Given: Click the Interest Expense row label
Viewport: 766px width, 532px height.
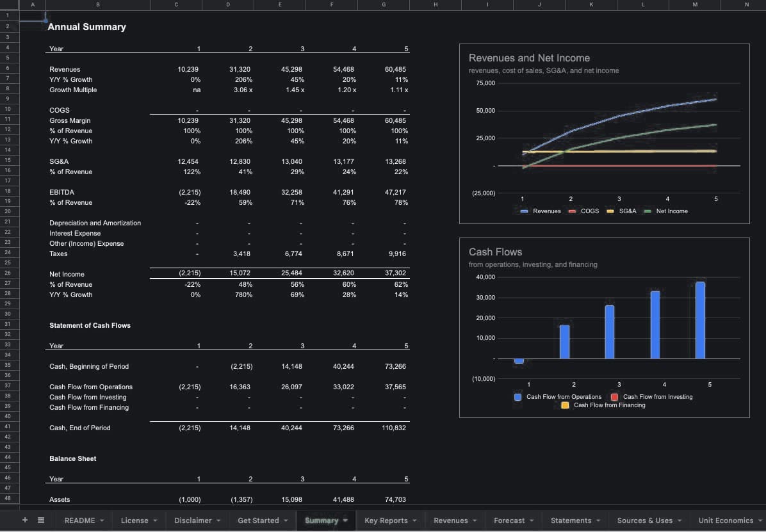Looking at the screenshot, I should (x=75, y=234).
